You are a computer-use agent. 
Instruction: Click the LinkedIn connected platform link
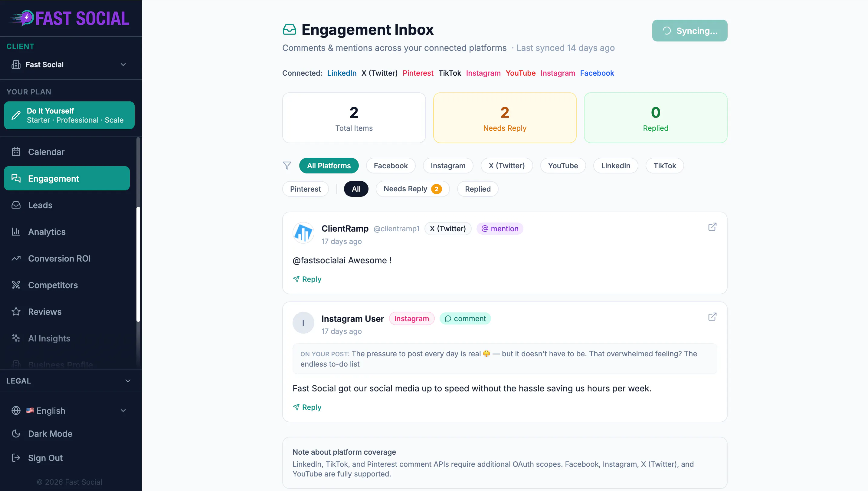(x=342, y=73)
